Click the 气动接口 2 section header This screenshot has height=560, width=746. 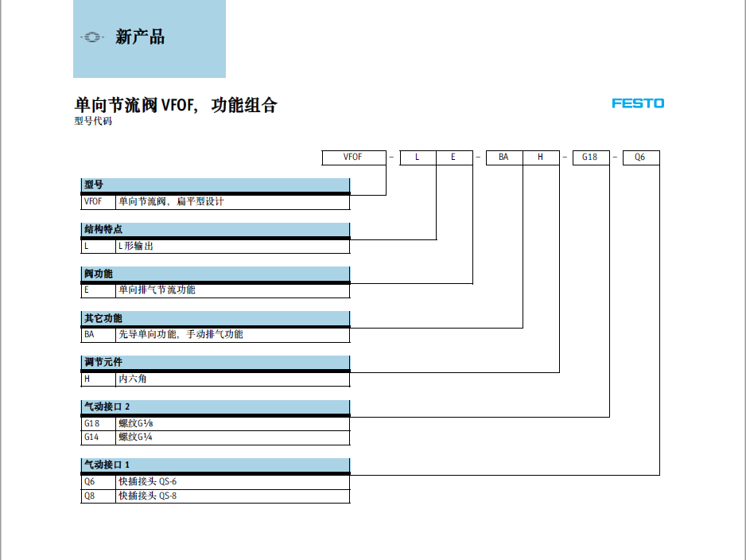pyautogui.click(x=216, y=406)
